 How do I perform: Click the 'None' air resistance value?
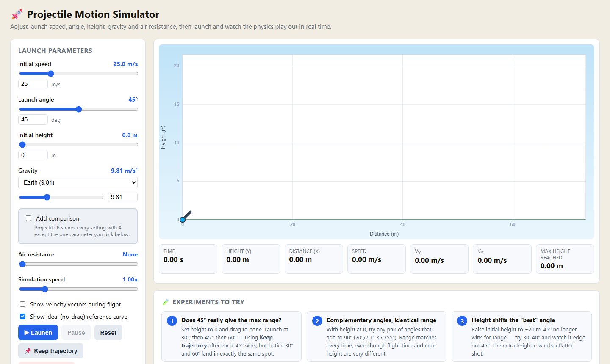tap(130, 254)
